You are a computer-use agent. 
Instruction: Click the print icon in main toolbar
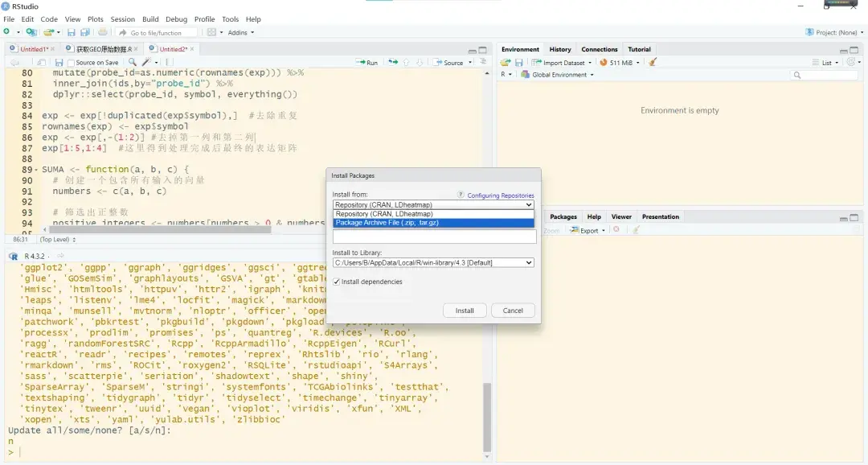[102, 32]
